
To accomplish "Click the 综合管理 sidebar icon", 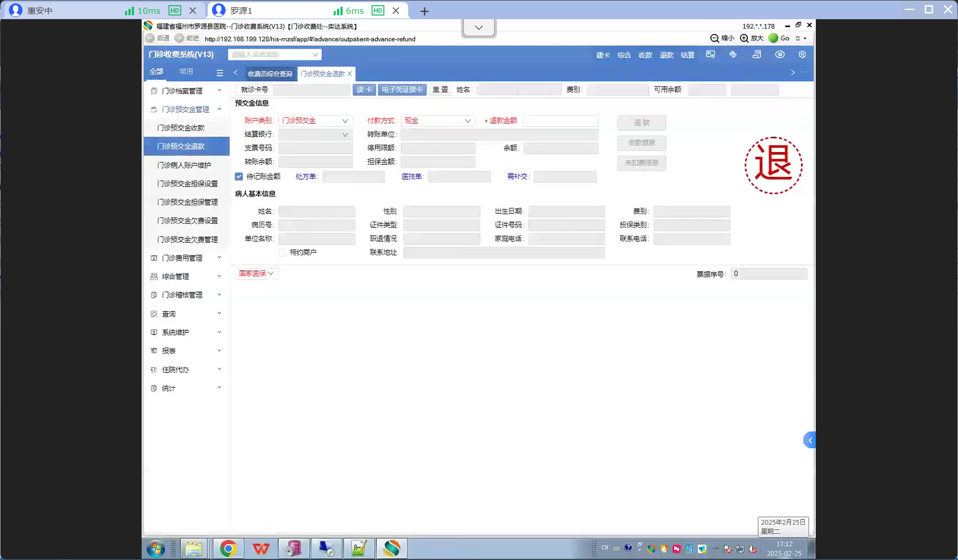I will (154, 277).
